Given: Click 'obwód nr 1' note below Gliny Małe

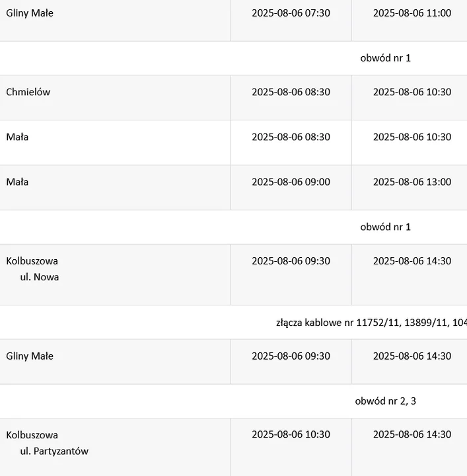Looking at the screenshot, I should coord(386,58).
